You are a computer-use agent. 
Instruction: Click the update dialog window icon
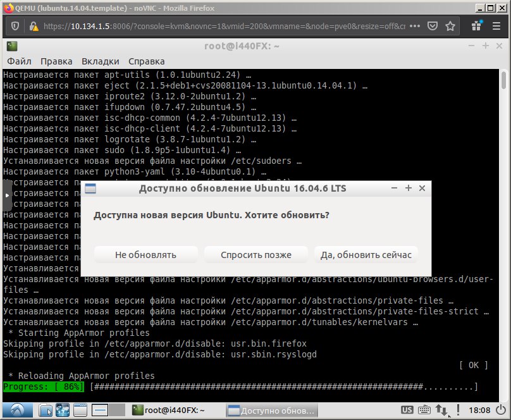tap(90, 188)
